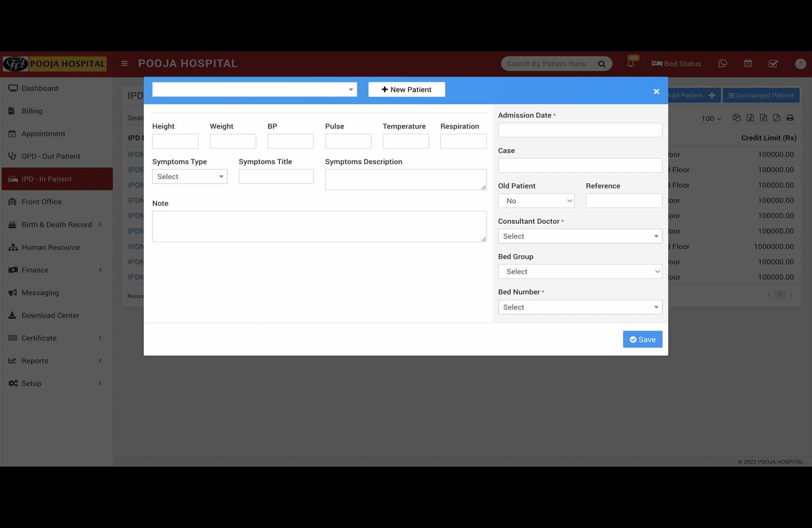Click the New Patient button
Viewport: 812px width, 528px height.
406,89
